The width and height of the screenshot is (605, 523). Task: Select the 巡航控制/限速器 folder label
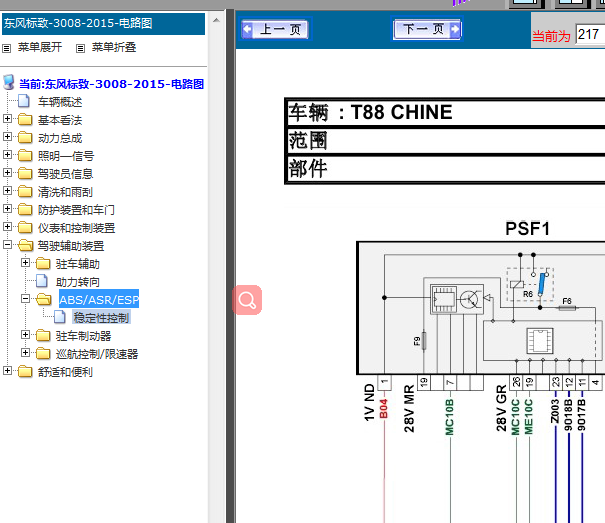(x=97, y=354)
